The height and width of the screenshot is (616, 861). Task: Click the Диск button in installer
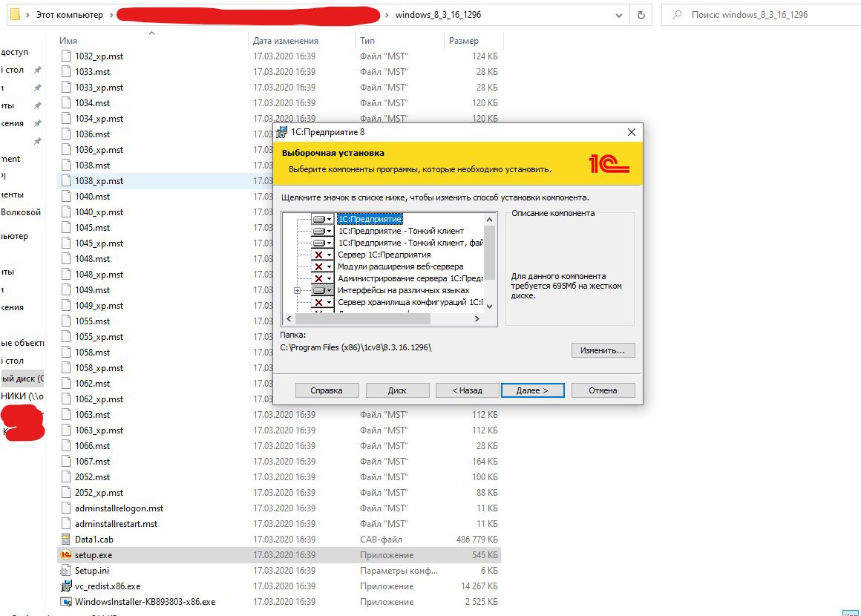coord(397,390)
